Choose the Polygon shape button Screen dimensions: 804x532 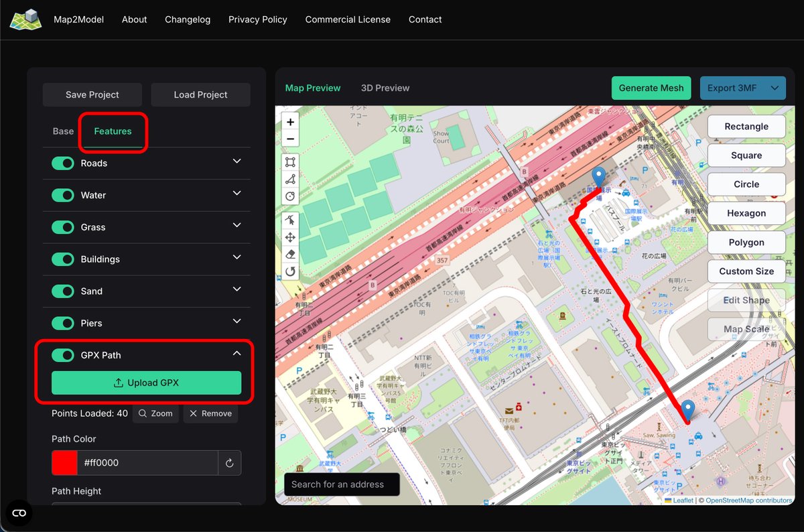pyautogui.click(x=746, y=243)
